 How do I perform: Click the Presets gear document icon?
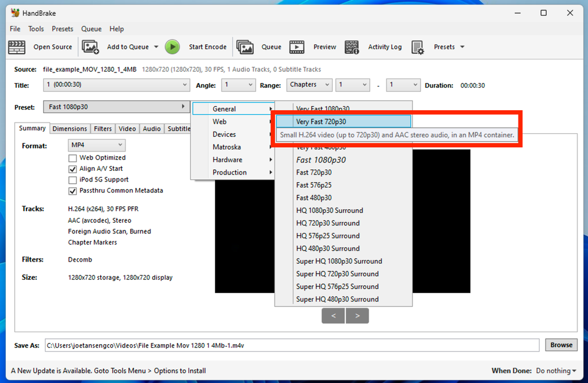tap(417, 47)
